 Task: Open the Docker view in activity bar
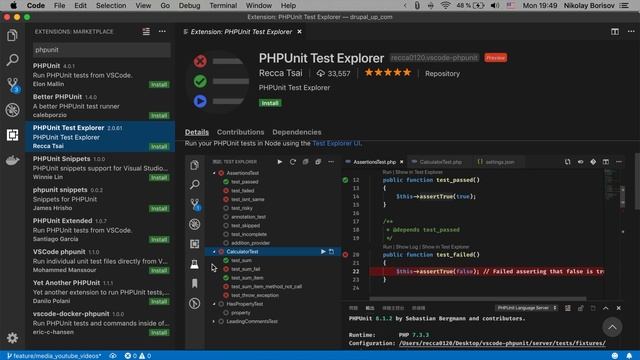pos(12,160)
